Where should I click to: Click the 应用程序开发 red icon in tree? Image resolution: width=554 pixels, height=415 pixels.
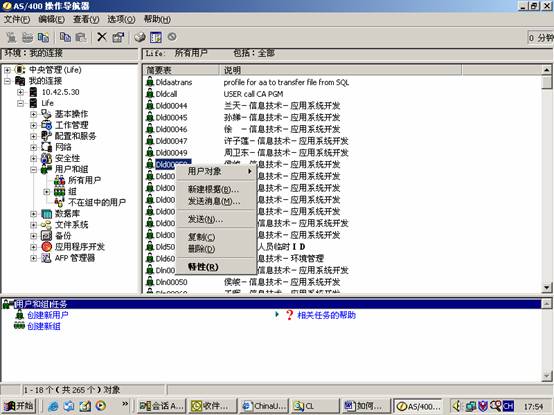point(46,247)
